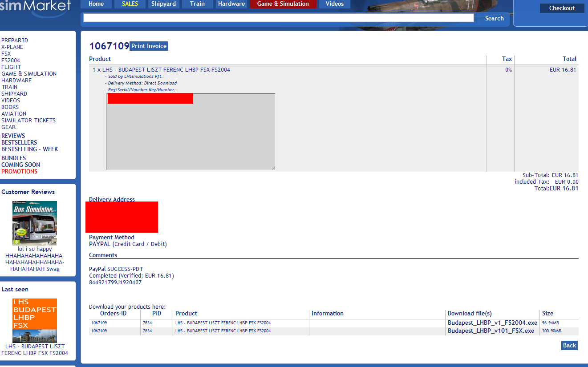This screenshot has width=588, height=367.
Task: Download Budapest_LHBP_v101_FSX.exe file
Action: click(491, 331)
